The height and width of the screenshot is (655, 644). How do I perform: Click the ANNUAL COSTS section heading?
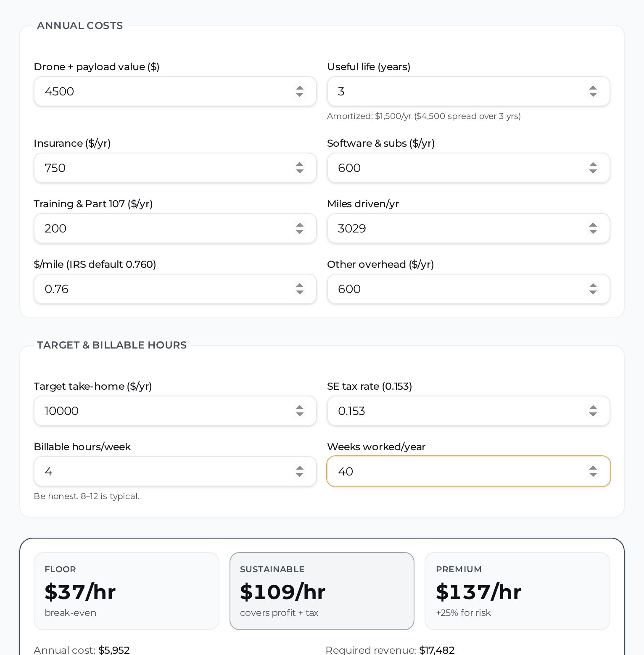click(x=80, y=26)
